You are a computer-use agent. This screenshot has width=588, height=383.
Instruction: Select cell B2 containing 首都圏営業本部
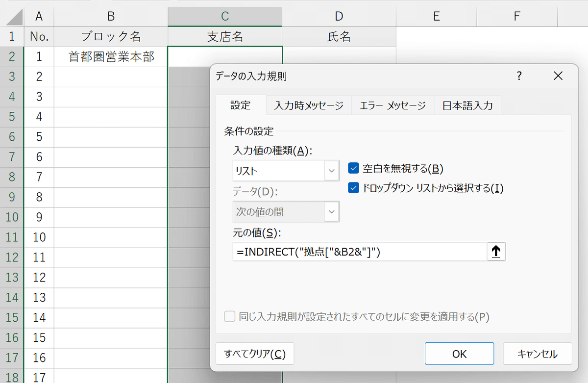(111, 57)
